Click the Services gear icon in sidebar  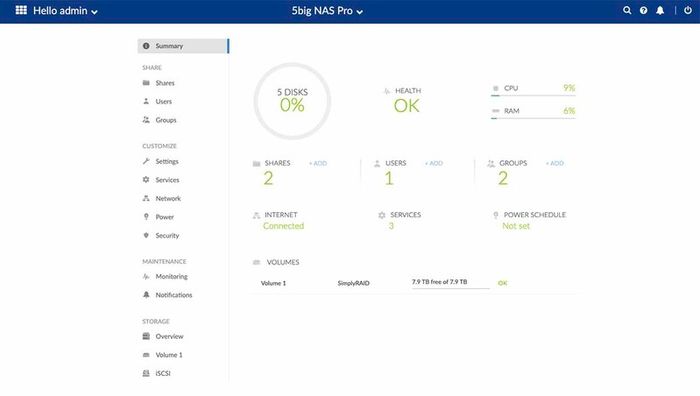pos(146,179)
